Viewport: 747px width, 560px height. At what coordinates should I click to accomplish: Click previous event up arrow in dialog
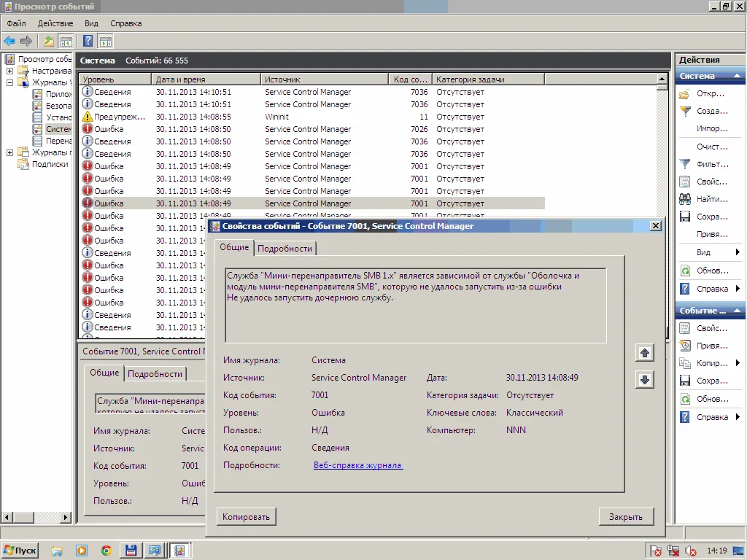click(645, 353)
